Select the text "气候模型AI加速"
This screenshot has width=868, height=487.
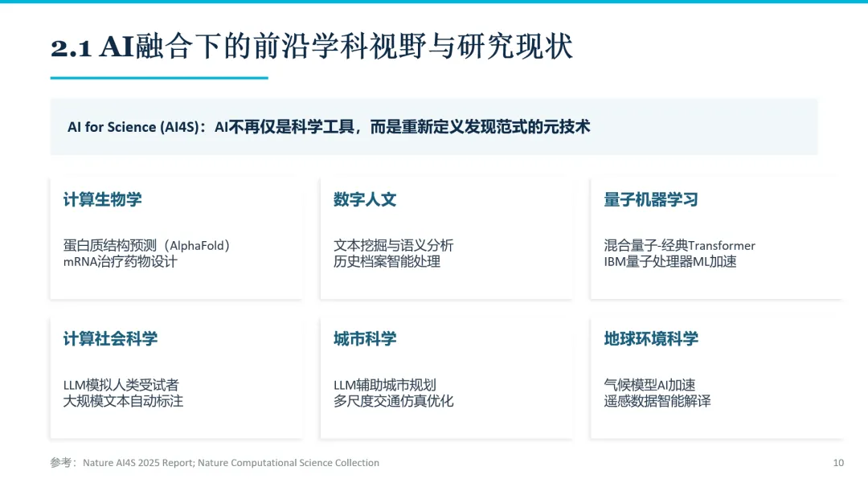[x=649, y=385]
